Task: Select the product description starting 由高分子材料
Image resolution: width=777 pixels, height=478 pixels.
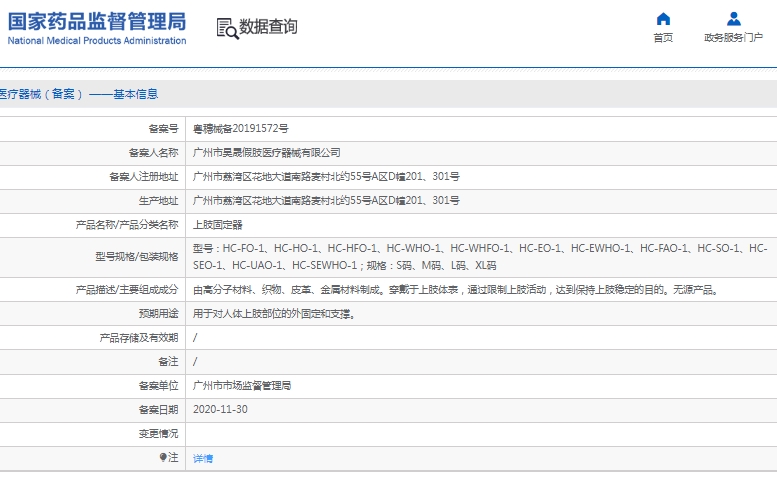Action: pos(456,290)
